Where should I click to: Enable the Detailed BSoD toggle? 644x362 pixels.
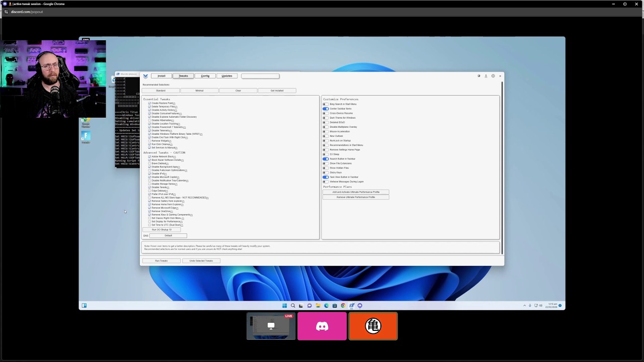point(326,122)
